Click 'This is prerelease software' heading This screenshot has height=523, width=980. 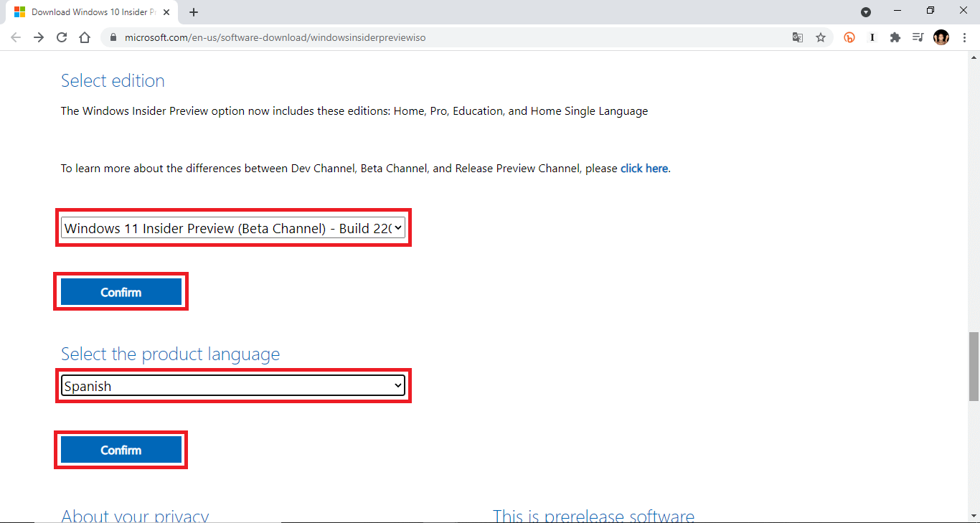point(593,515)
